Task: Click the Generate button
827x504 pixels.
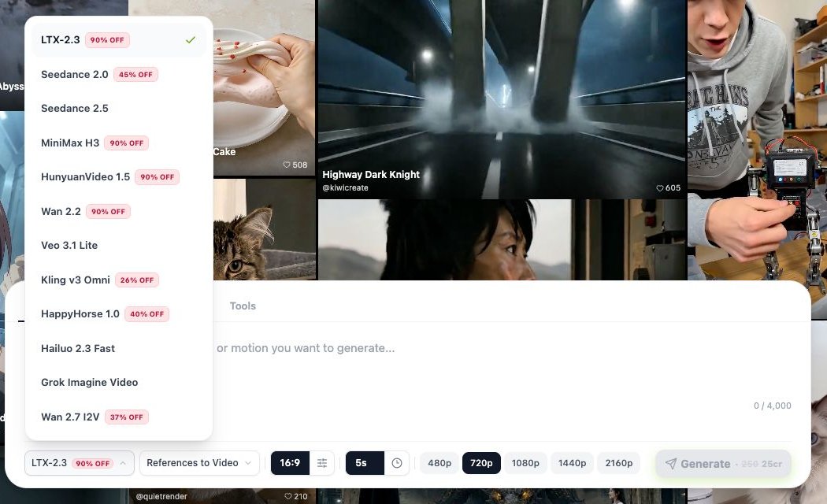Action: point(723,463)
